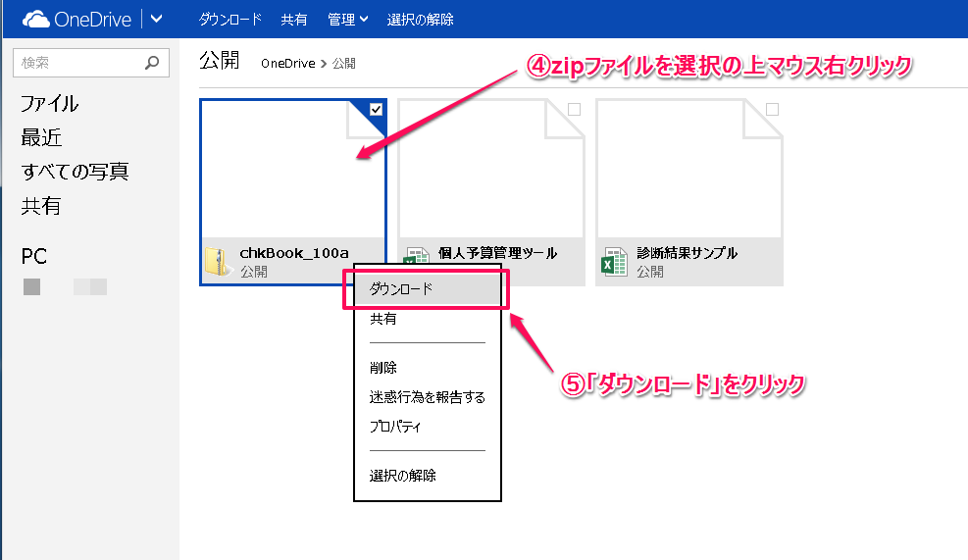Click the chkBook_100a zip folder icon
The image size is (968, 560).
coord(216,262)
